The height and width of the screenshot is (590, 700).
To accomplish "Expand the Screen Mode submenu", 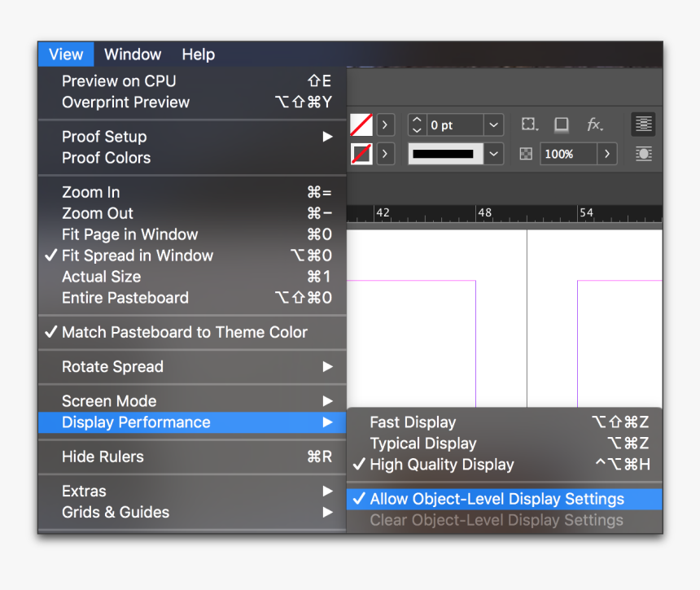I will (x=109, y=400).
